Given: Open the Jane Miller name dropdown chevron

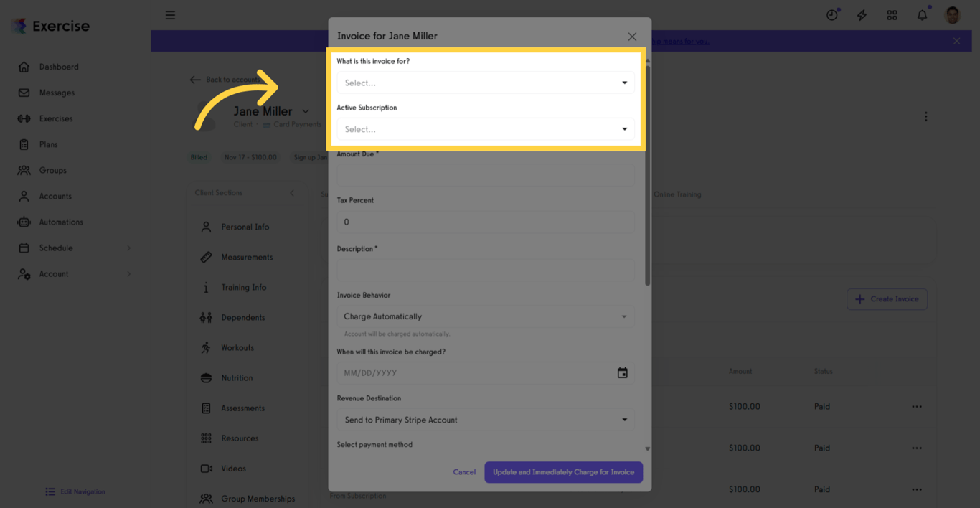Looking at the screenshot, I should pyautogui.click(x=306, y=111).
